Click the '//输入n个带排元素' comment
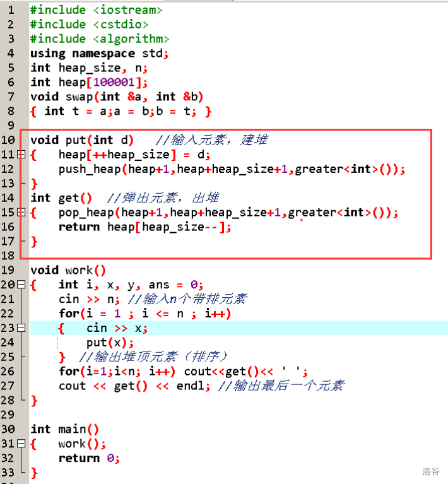Viewport: 448px width, 484px height. [187, 299]
